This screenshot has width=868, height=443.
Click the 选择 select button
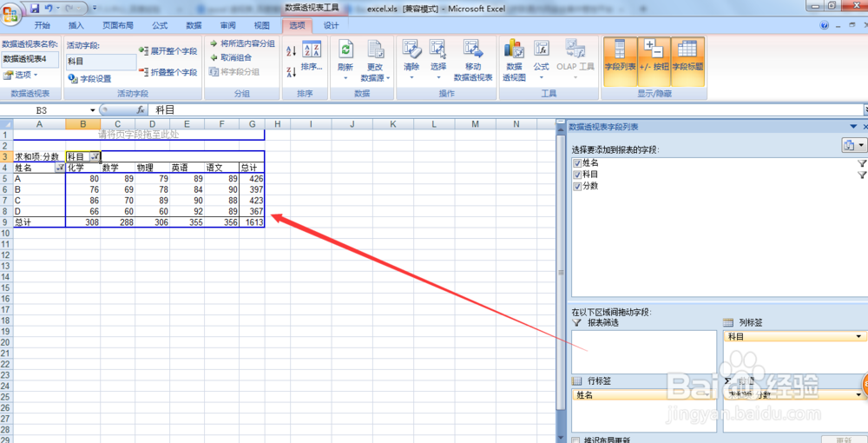(438, 60)
